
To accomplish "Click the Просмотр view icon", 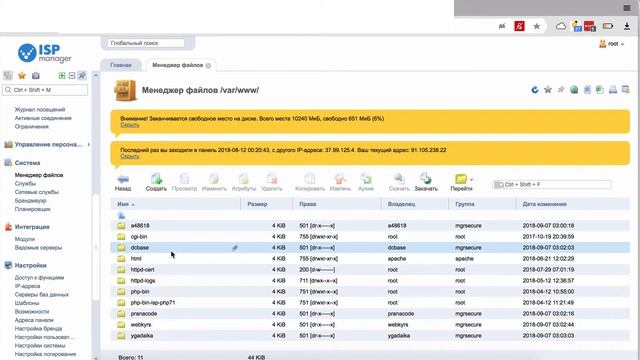I will (184, 179).
